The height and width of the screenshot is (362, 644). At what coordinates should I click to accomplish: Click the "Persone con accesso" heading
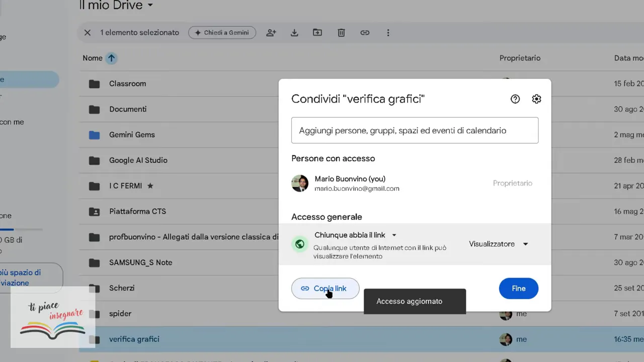[333, 158]
